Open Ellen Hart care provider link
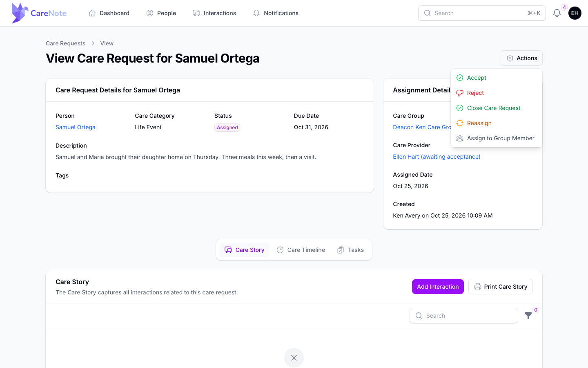This screenshot has height=368, width=588. coord(437,157)
